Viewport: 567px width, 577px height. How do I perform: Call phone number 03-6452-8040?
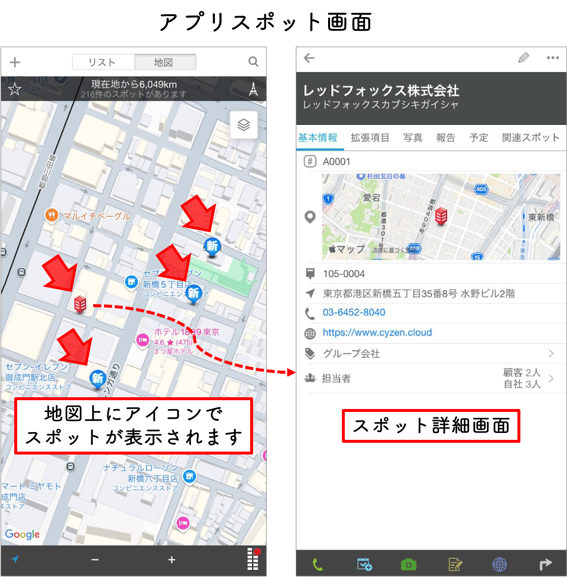354,312
